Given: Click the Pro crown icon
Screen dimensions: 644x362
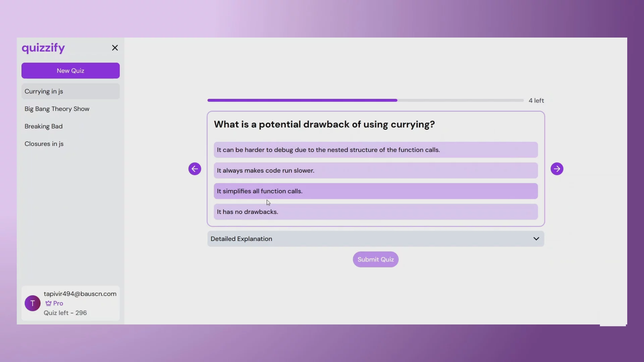Looking at the screenshot, I should (48, 303).
